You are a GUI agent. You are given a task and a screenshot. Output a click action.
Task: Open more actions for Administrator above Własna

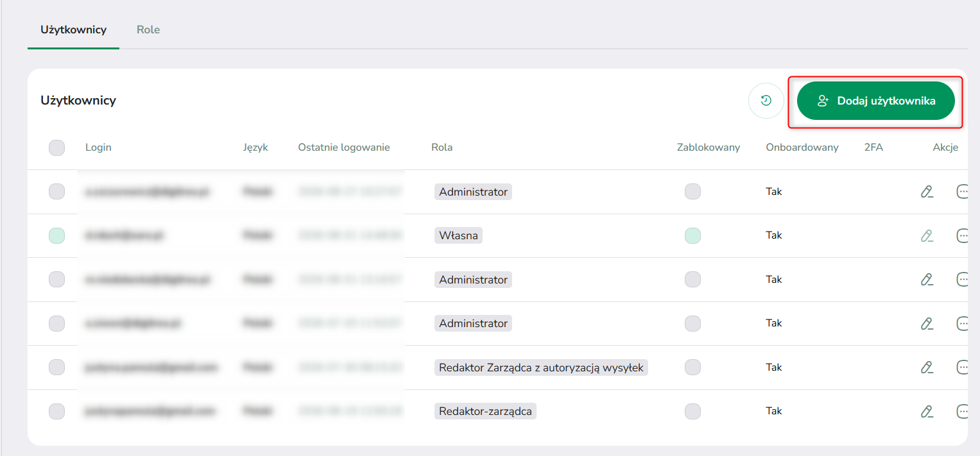[x=962, y=192]
